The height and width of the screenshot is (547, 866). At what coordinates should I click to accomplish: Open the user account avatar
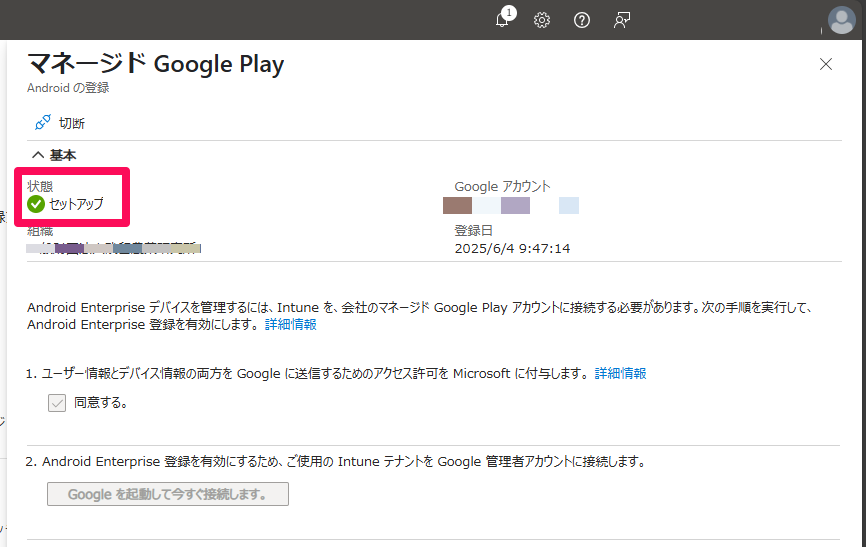pyautogui.click(x=842, y=20)
